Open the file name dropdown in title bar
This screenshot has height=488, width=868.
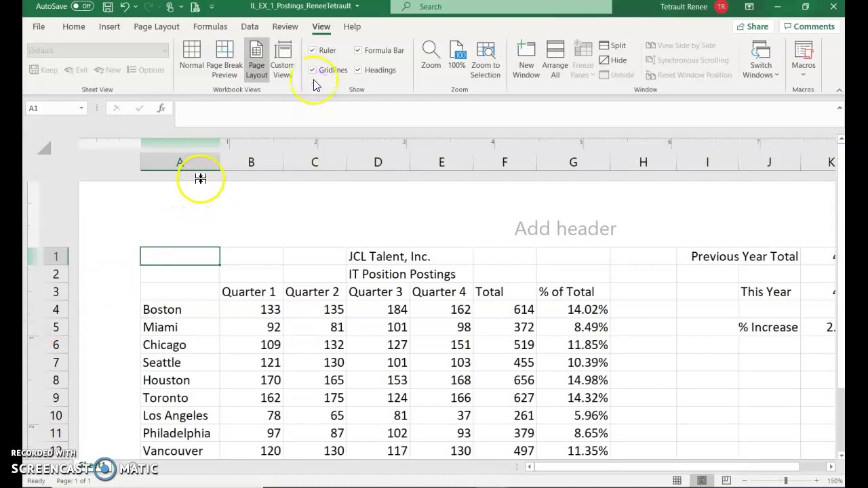[x=357, y=6]
